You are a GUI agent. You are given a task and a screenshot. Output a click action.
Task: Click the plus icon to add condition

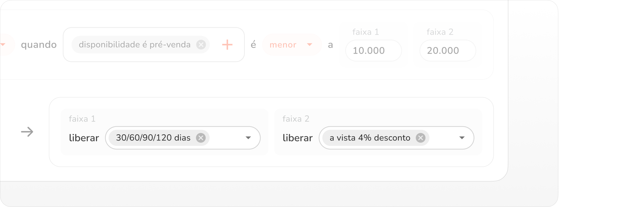click(227, 45)
